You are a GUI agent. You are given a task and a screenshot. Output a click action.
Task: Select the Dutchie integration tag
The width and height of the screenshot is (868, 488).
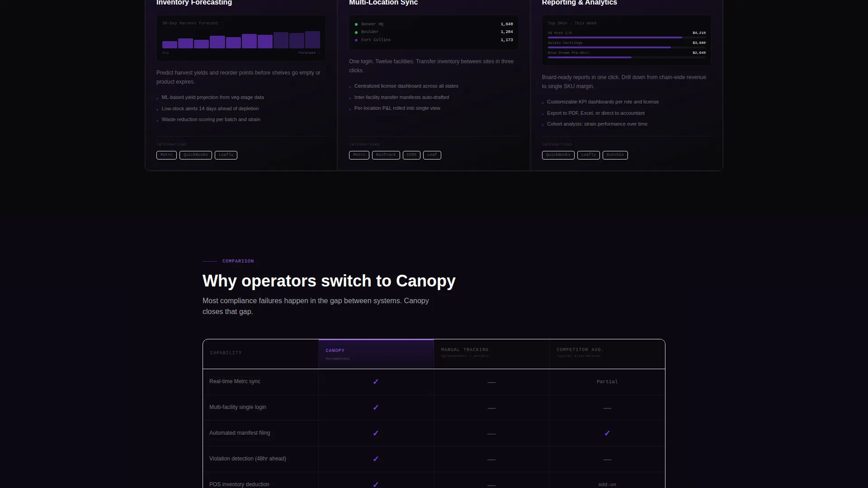(x=615, y=155)
